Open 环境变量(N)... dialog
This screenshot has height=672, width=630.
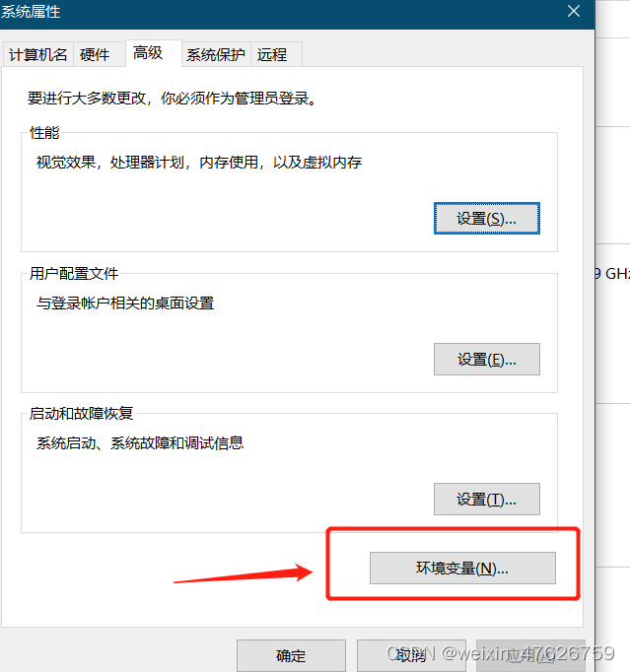click(x=462, y=569)
